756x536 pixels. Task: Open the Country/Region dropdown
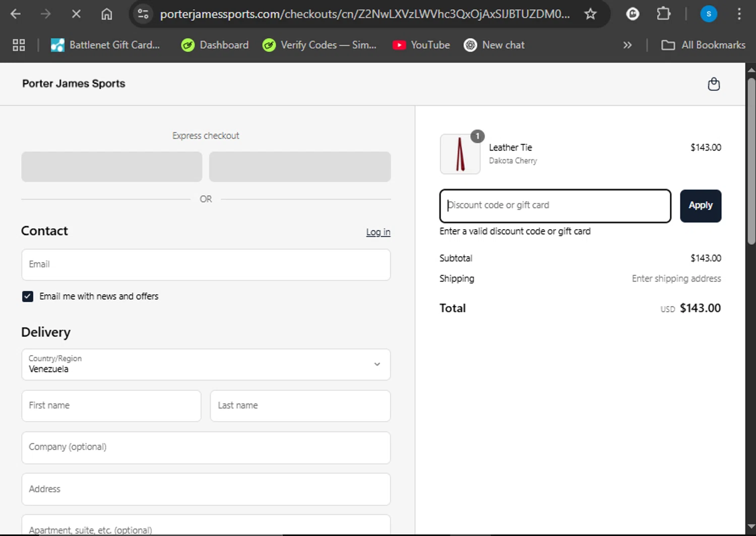click(x=206, y=364)
